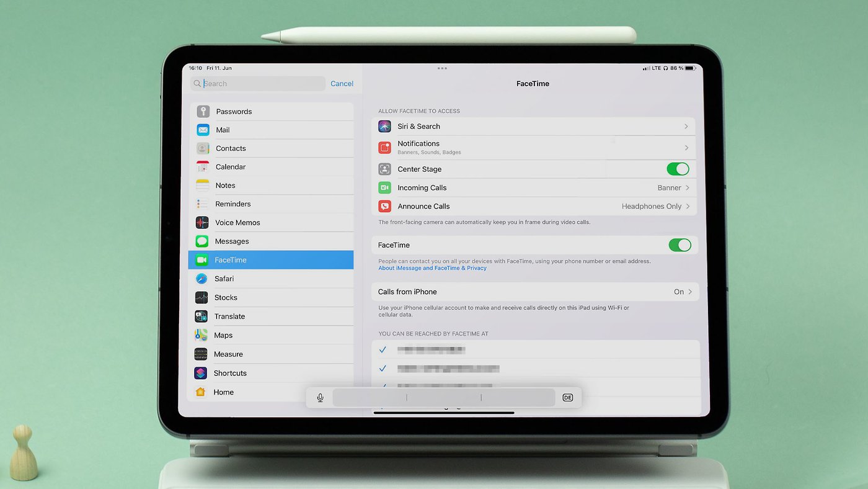The height and width of the screenshot is (489, 868).
Task: Tap the Contacts app icon
Action: [x=203, y=148]
